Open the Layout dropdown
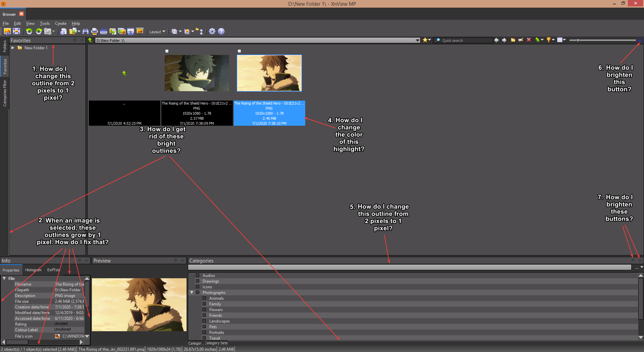This screenshot has height=352, width=644. pyautogui.click(x=157, y=32)
